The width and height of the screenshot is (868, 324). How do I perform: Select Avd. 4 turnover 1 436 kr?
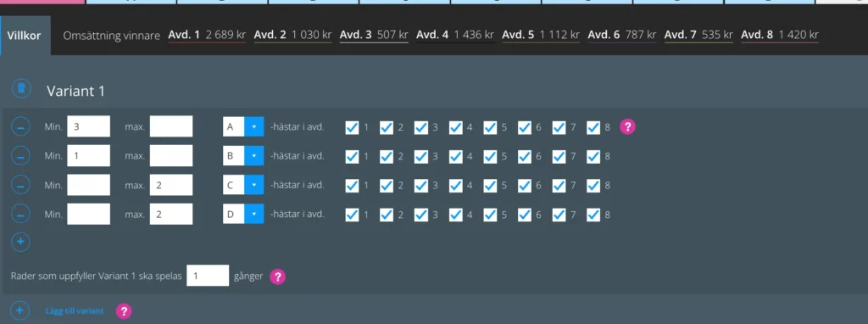[x=455, y=36]
